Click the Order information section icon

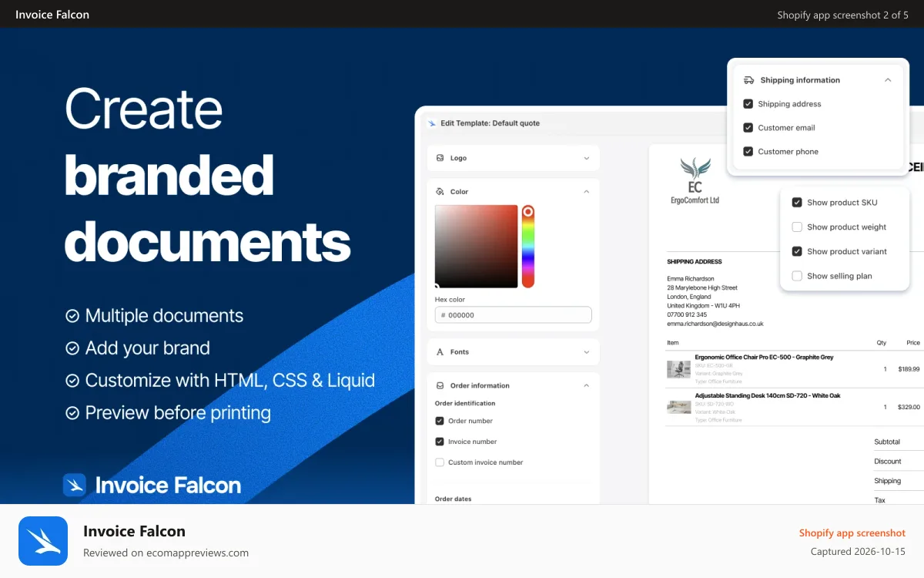coord(440,385)
